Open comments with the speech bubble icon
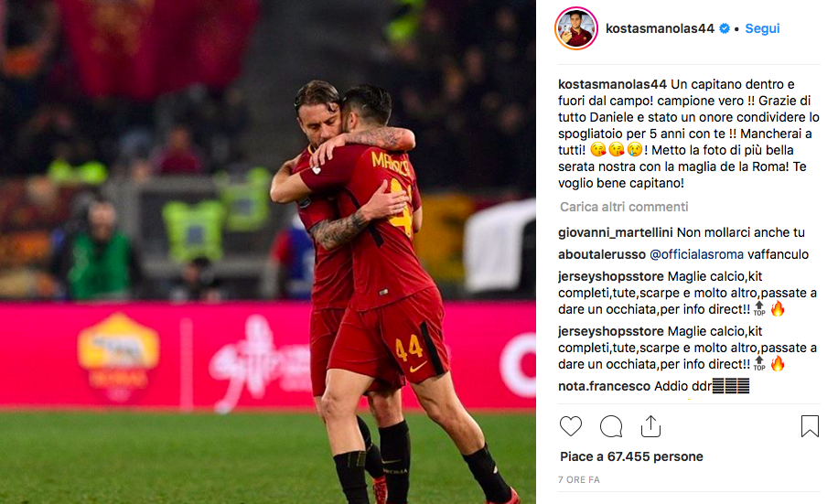Screen dimensions: 838x504 coord(611,426)
